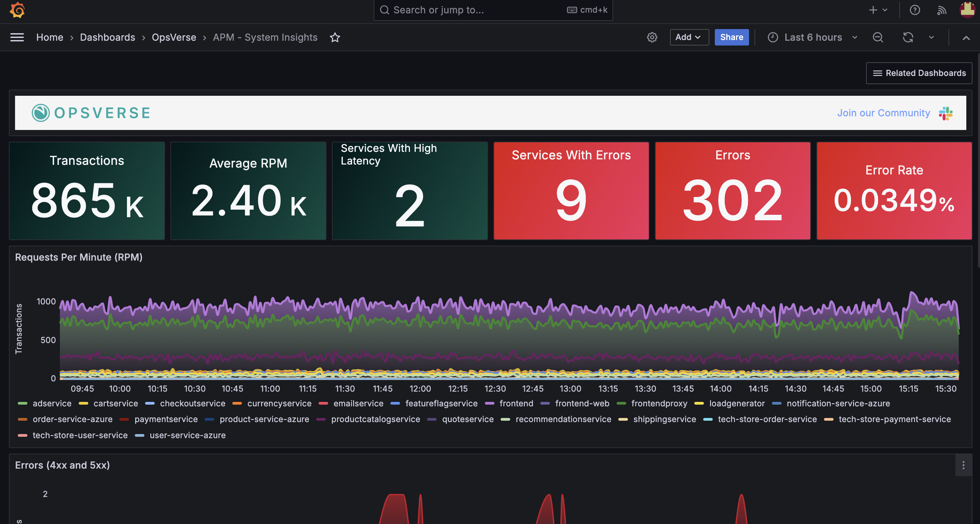Image resolution: width=980 pixels, height=524 pixels.
Task: Open the user profile avatar
Action: 967,10
